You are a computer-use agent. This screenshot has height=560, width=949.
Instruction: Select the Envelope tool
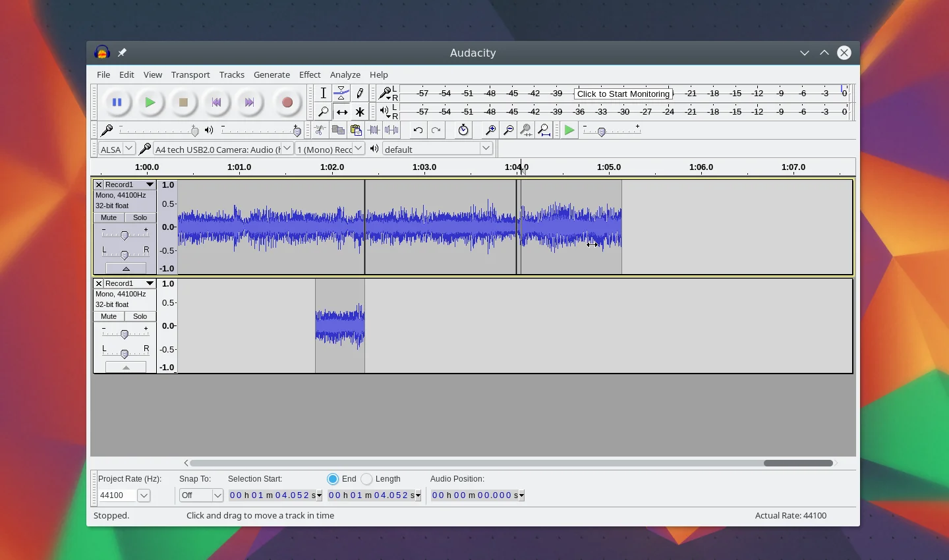(x=341, y=93)
